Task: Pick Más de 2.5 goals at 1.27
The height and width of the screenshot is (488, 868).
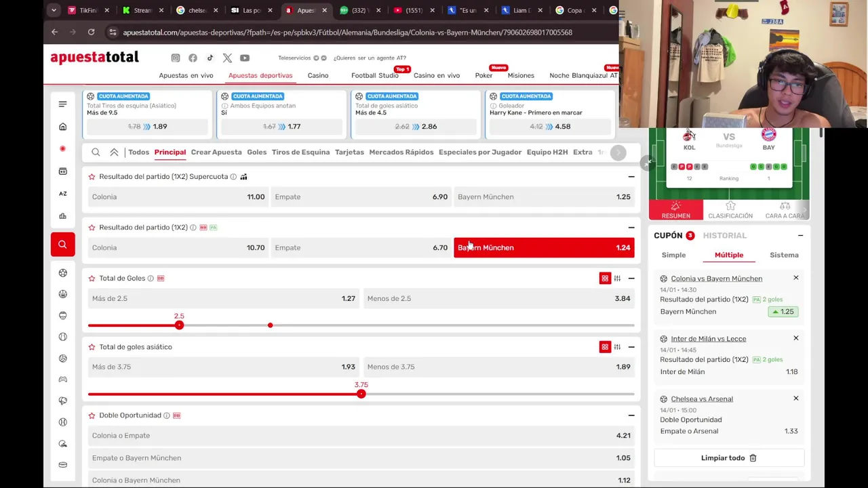Action: tap(224, 298)
